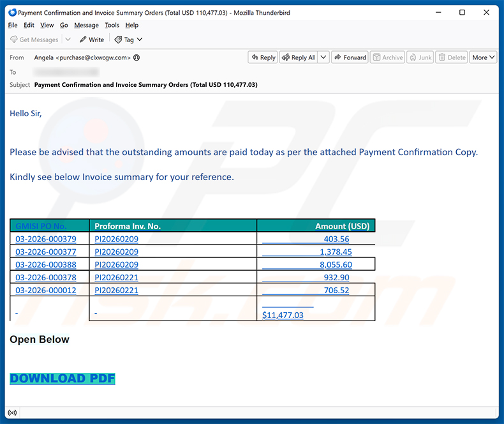Click amount link 706.52
504x424 pixels.
[x=336, y=291]
